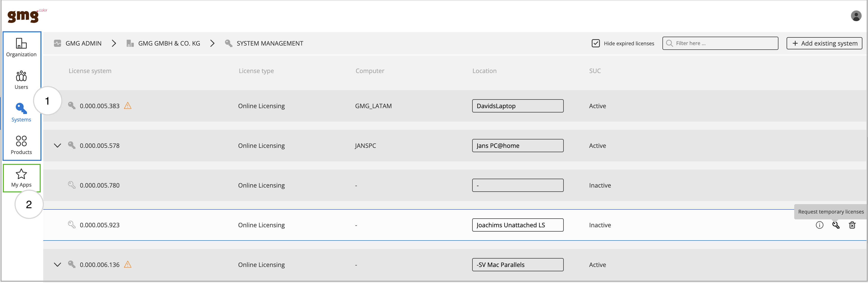Click the Add existing system button
Image resolution: width=868 pixels, height=283 pixels.
point(824,43)
